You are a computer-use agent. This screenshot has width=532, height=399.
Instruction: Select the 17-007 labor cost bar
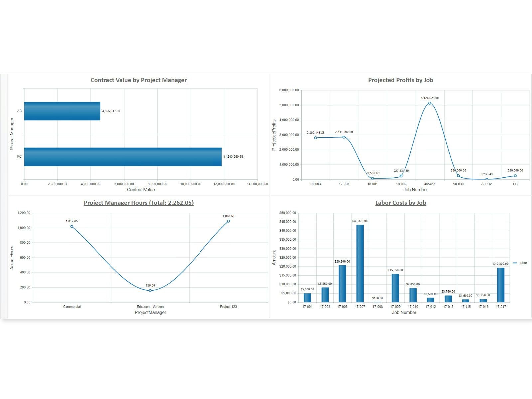pos(360,264)
